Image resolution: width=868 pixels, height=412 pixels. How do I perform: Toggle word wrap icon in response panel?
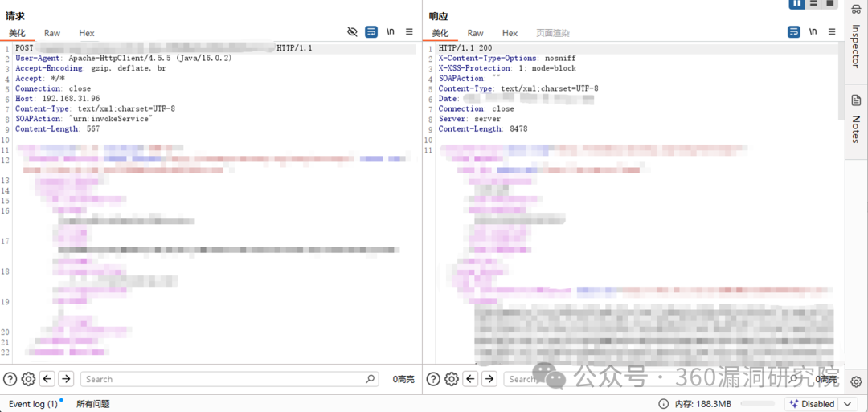pos(794,32)
